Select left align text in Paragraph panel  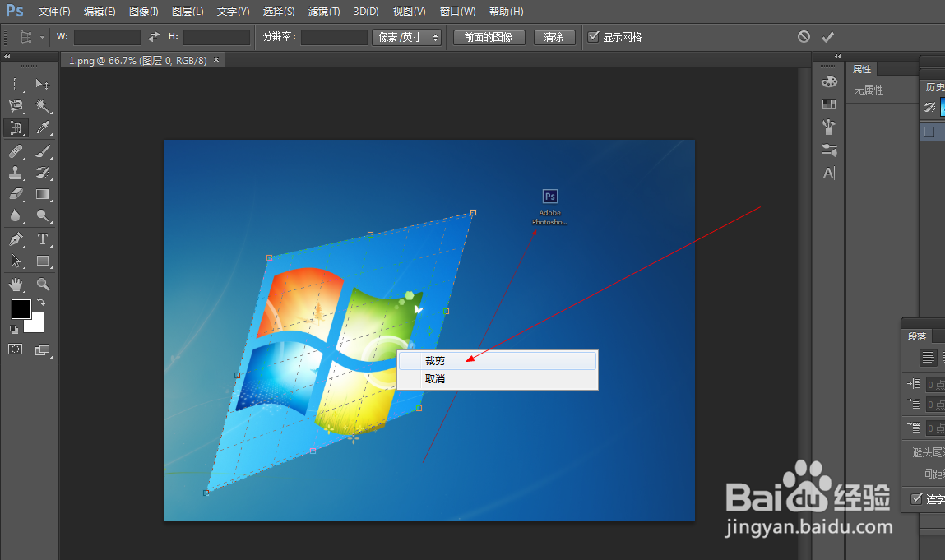[928, 358]
